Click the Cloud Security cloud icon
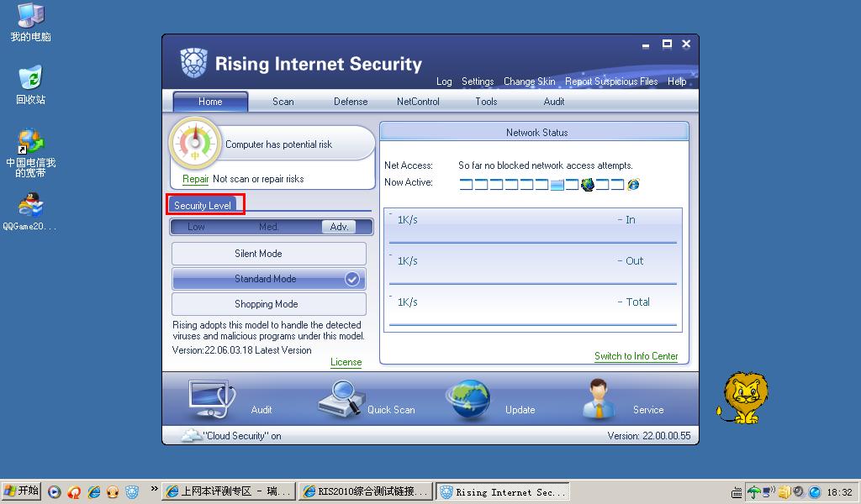Image resolution: width=861 pixels, height=504 pixels. [191, 435]
